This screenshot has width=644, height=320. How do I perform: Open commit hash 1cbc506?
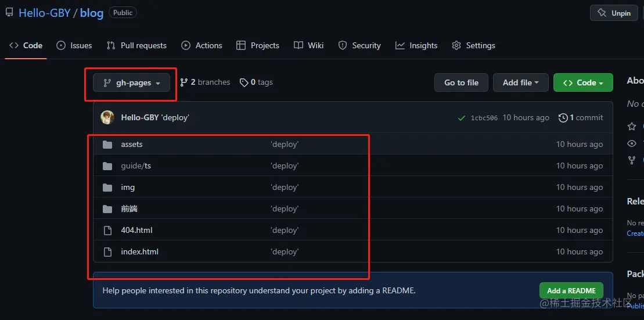[x=484, y=118]
